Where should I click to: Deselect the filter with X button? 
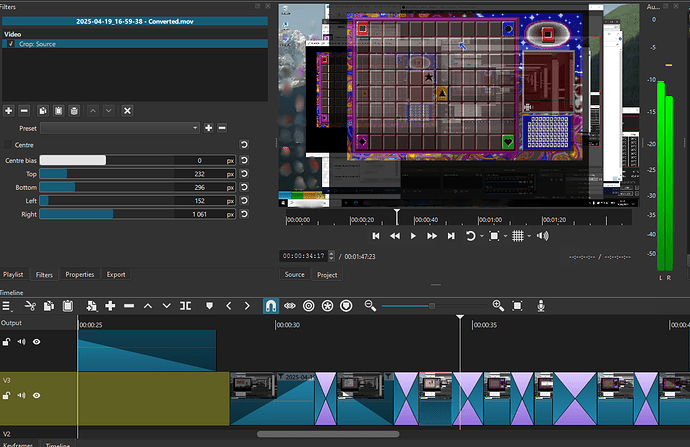tap(127, 111)
